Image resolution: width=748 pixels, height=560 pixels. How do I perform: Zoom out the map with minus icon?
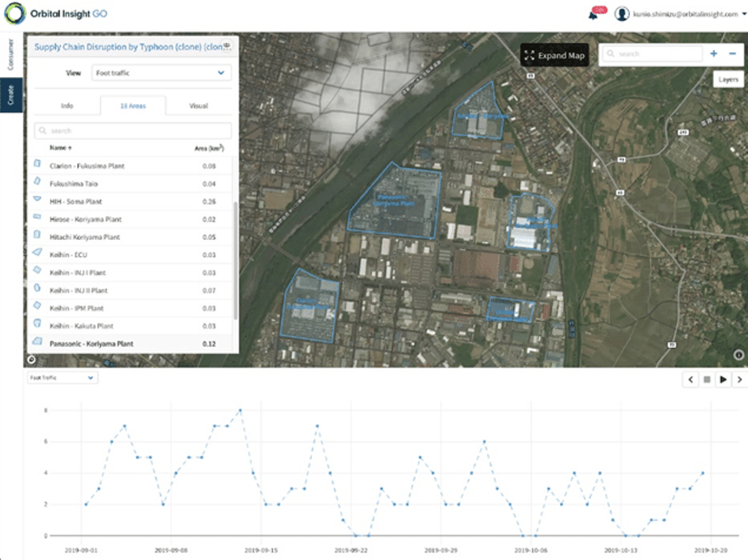[732, 53]
